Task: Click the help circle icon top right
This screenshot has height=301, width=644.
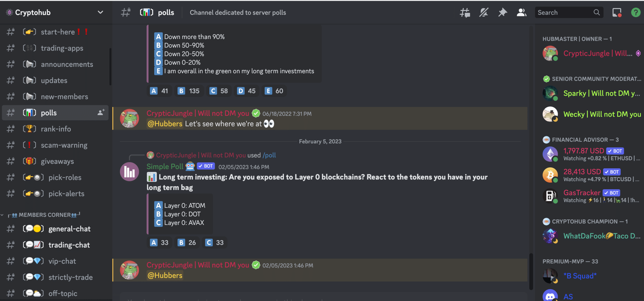Action: pyautogui.click(x=636, y=12)
